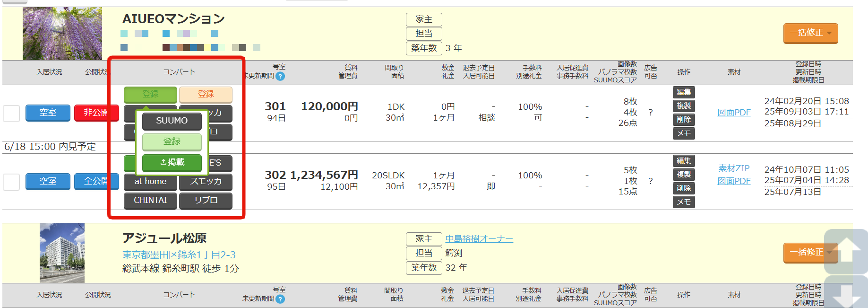Open メモ for room 302

coord(684,202)
